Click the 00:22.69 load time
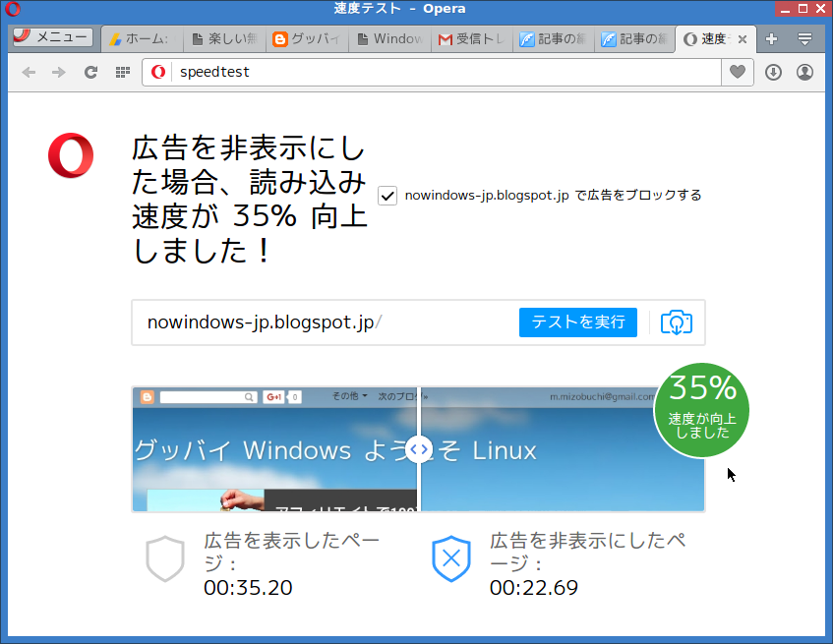The image size is (833, 644). pyautogui.click(x=534, y=588)
